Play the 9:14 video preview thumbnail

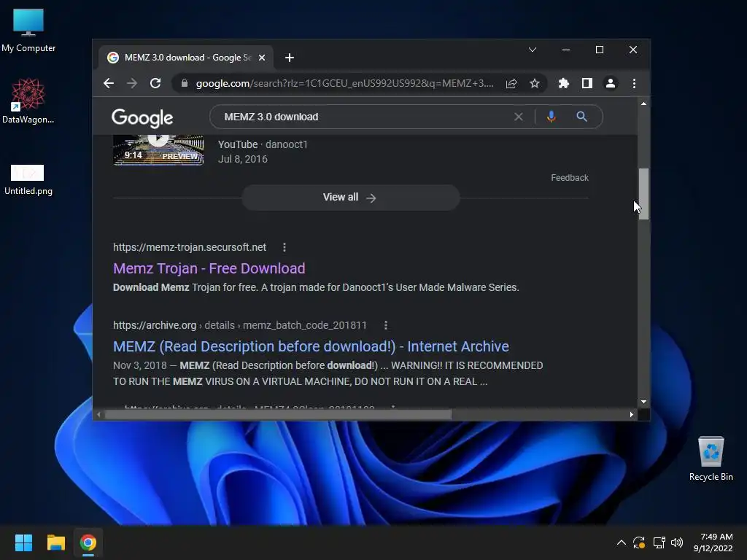coord(158,149)
